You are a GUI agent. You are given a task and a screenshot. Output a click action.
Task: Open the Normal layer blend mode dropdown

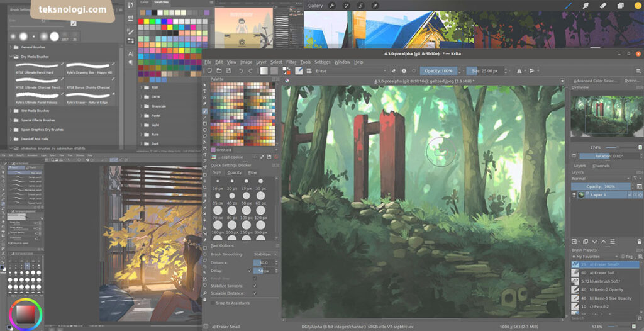click(601, 179)
